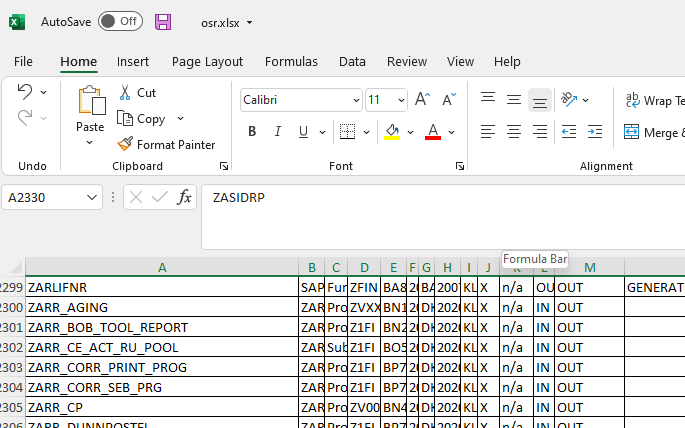The width and height of the screenshot is (685, 428).
Task: Toggle Bold formatting
Action: click(x=252, y=131)
